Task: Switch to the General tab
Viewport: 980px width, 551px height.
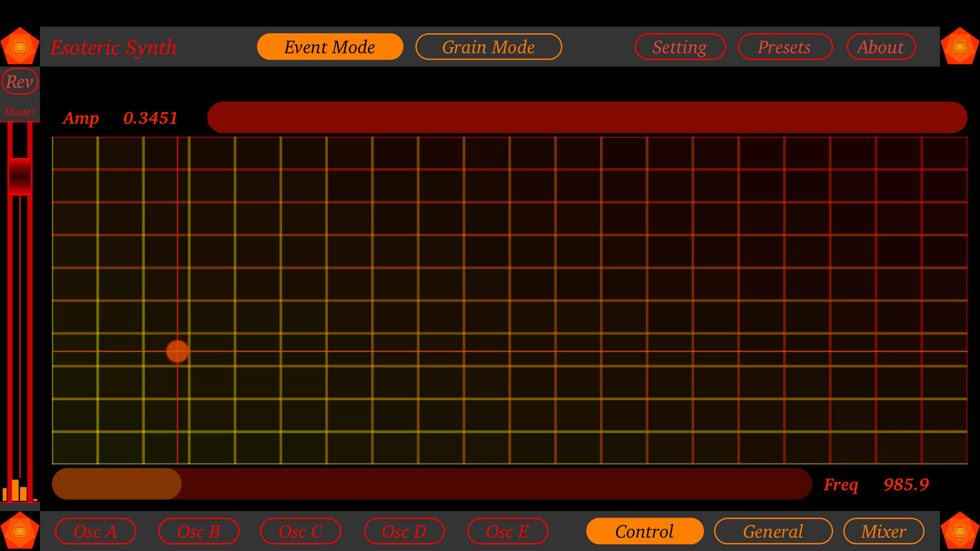Action: pos(773,531)
